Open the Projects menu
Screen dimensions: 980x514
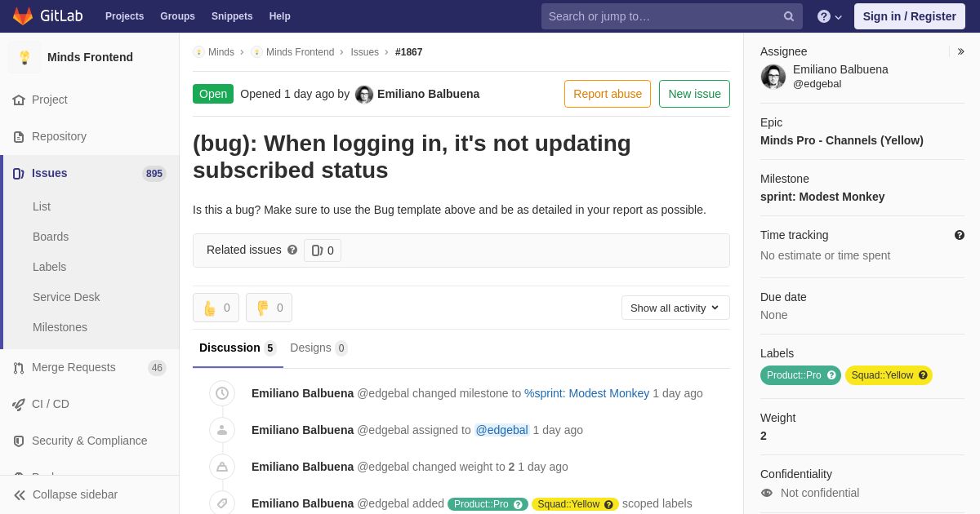pos(124,16)
